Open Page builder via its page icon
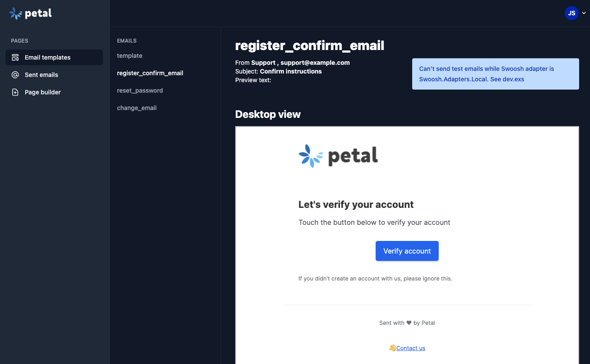Viewport: 590px width, 364px height. click(x=15, y=92)
